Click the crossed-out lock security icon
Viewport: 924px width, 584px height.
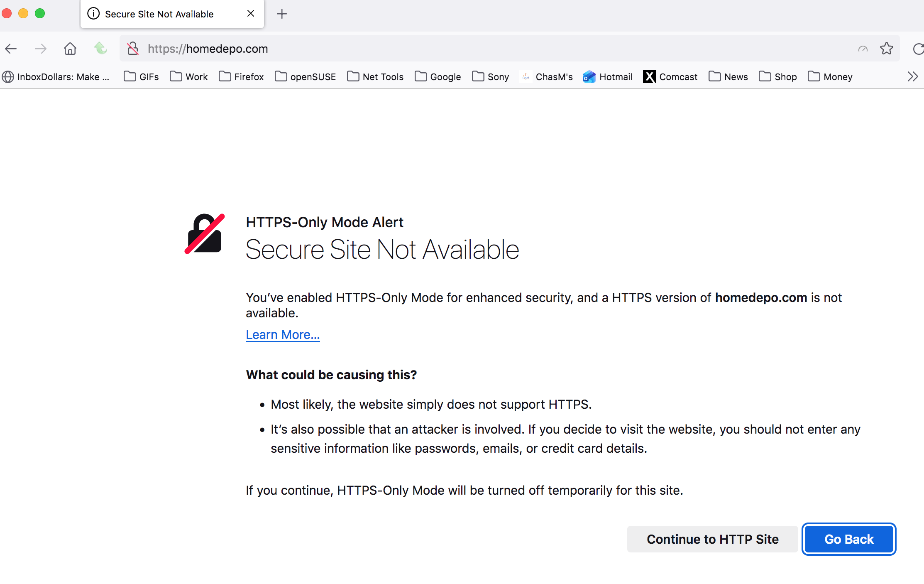pyautogui.click(x=133, y=49)
